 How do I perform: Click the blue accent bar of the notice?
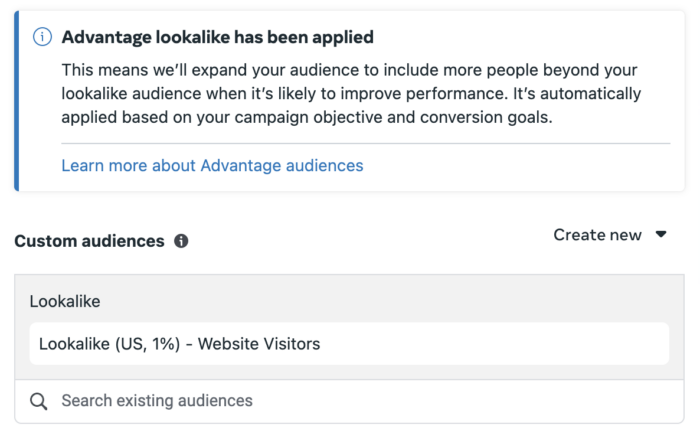pyautogui.click(x=17, y=101)
